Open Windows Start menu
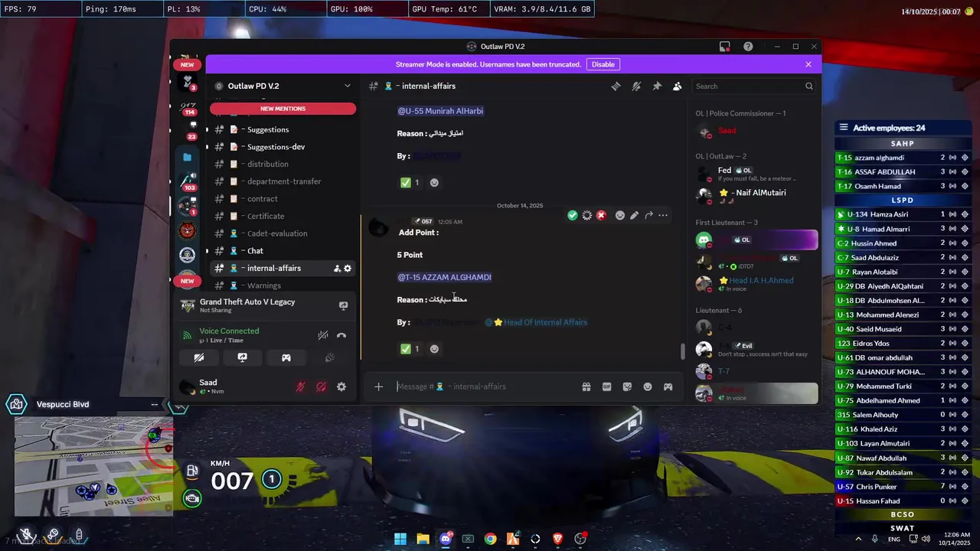The height and width of the screenshot is (551, 980). click(400, 539)
